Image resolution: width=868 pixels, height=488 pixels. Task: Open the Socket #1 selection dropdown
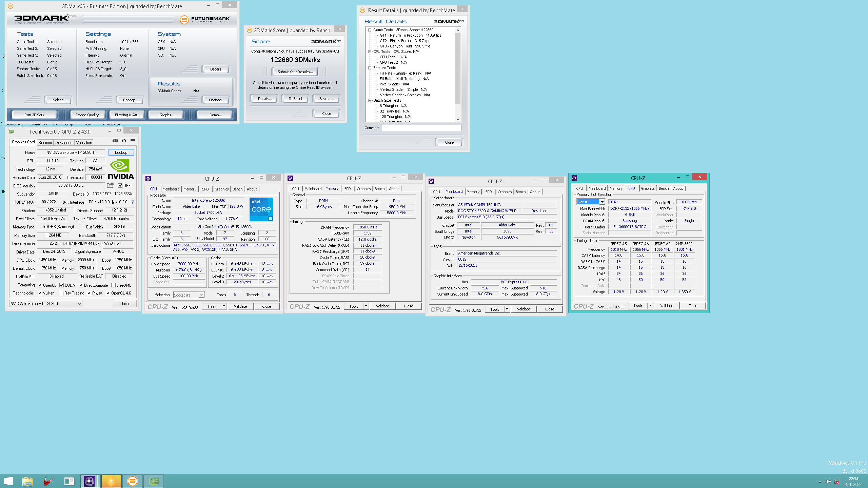[189, 295]
